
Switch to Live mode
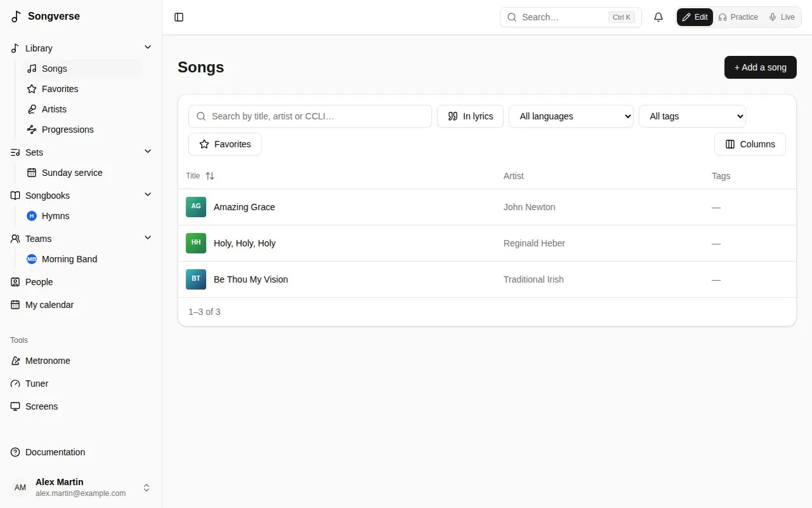(782, 17)
